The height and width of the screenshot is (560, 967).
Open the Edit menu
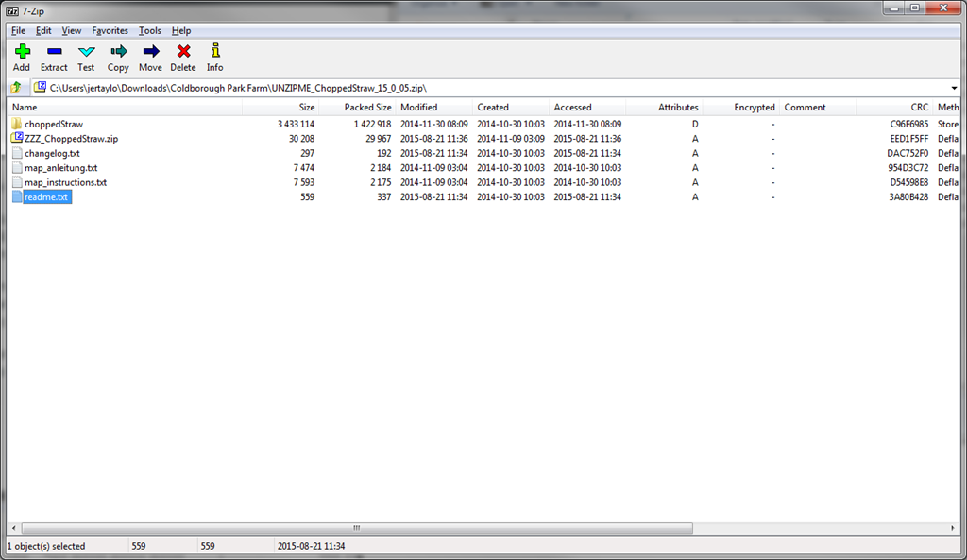click(x=43, y=31)
